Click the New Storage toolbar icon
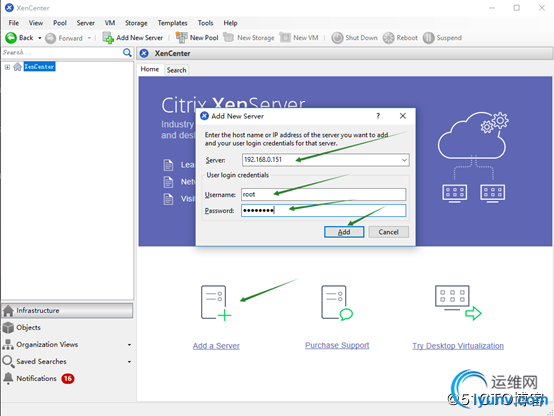This screenshot has width=554, height=416. pyautogui.click(x=229, y=37)
